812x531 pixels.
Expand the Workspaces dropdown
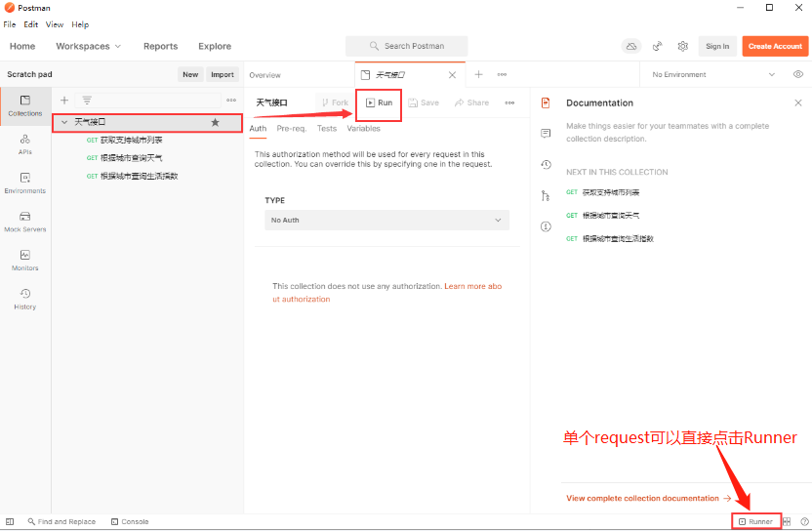point(88,46)
